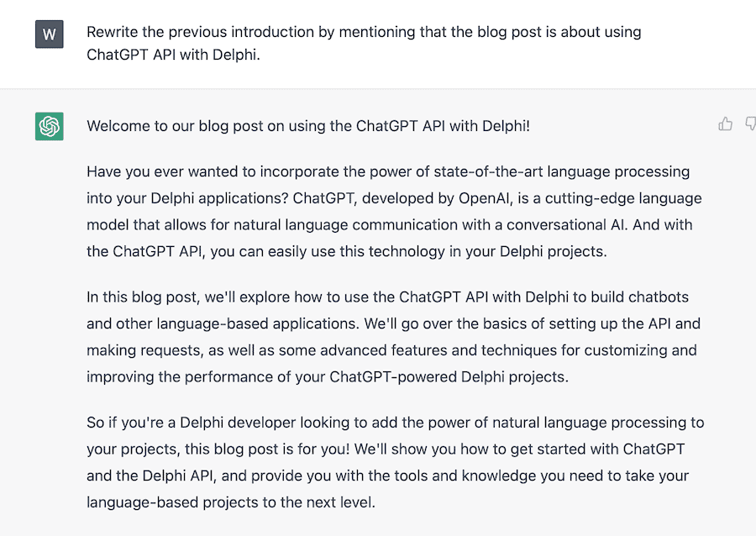Click the word 'state-of-the-art' in the response

(487, 172)
